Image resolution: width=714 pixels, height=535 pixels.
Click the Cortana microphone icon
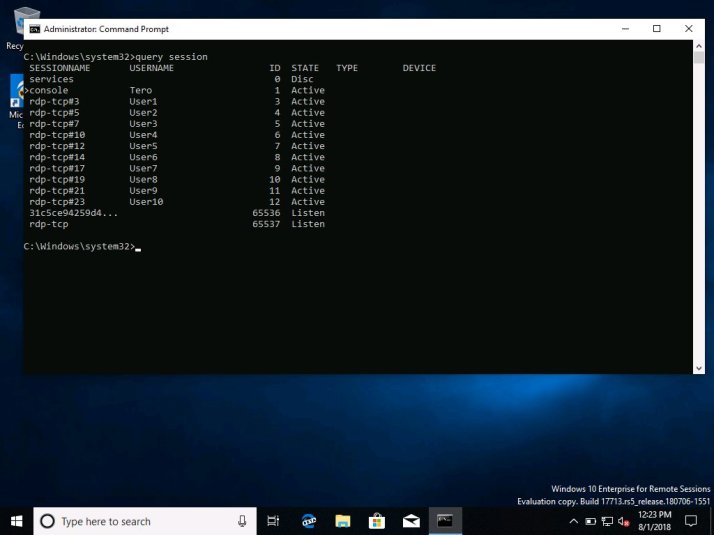(242, 521)
